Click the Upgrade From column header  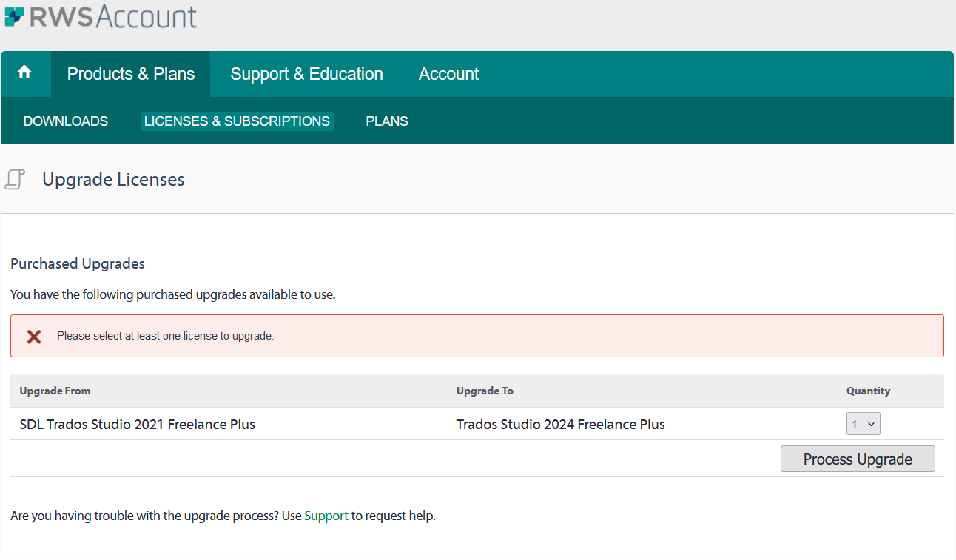coord(55,391)
